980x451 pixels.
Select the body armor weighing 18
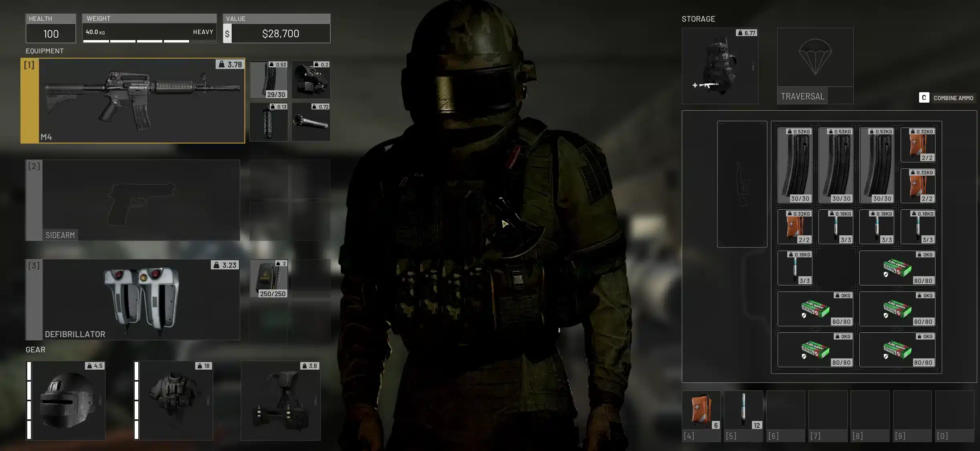tap(176, 400)
